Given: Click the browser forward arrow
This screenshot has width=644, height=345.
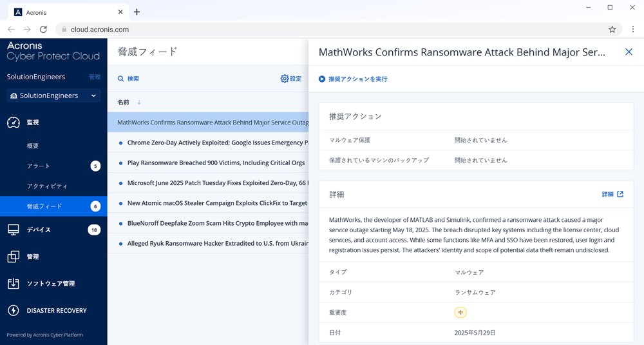Looking at the screenshot, I should click(27, 29).
